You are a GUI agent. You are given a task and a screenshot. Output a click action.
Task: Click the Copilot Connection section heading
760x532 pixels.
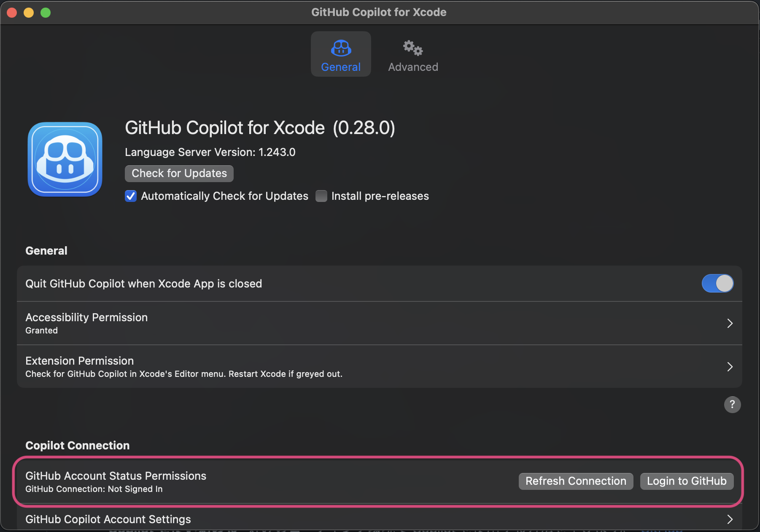(78, 446)
